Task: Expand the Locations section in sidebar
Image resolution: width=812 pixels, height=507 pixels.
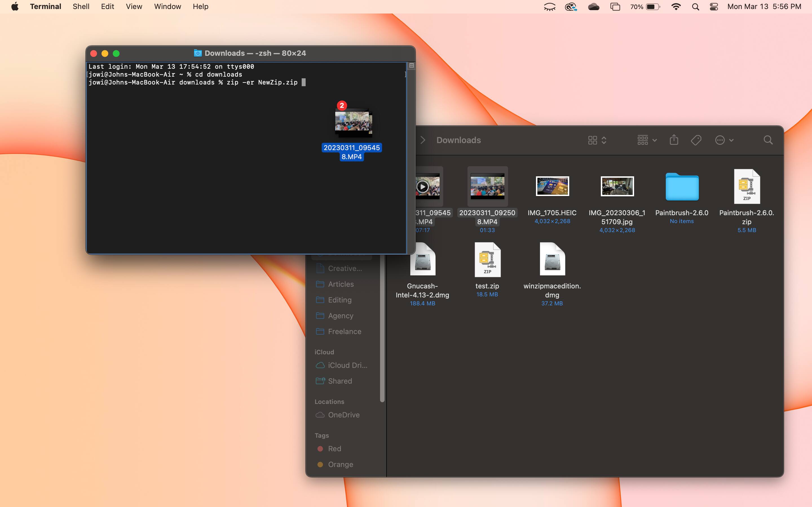Action: click(329, 401)
